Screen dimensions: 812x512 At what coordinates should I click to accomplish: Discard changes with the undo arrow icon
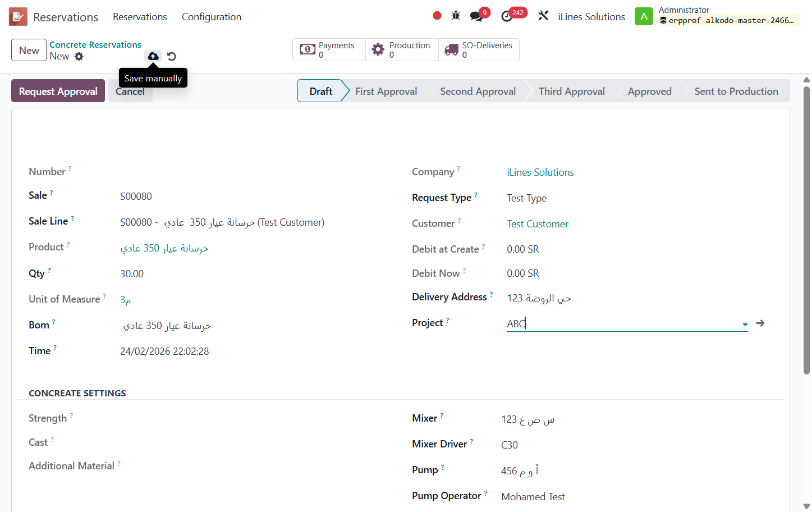(x=172, y=56)
